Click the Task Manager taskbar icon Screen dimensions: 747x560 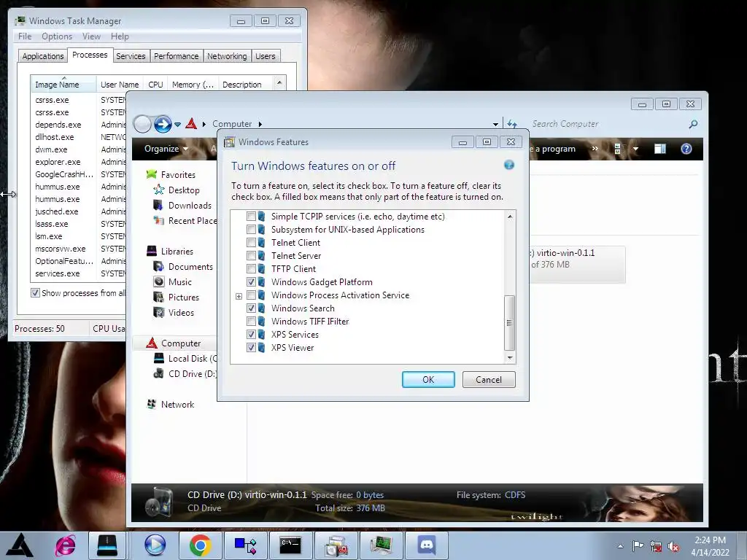(381, 545)
